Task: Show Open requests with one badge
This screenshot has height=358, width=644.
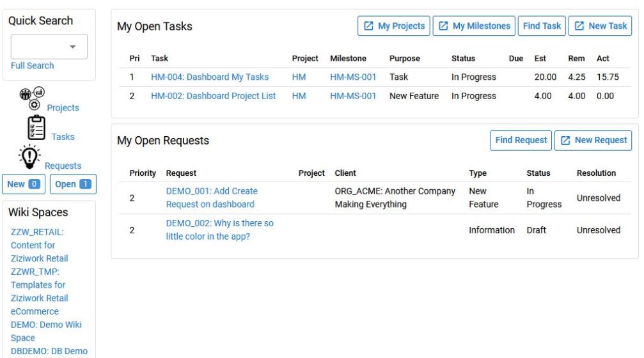Action: pyautogui.click(x=73, y=184)
